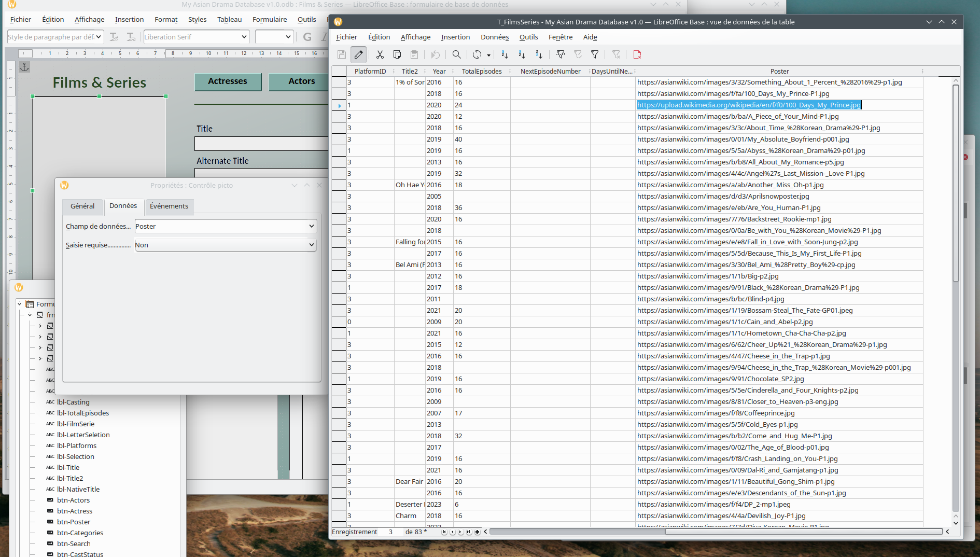Add a new record with plus button
The height and width of the screenshot is (557, 980).
pos(477,532)
